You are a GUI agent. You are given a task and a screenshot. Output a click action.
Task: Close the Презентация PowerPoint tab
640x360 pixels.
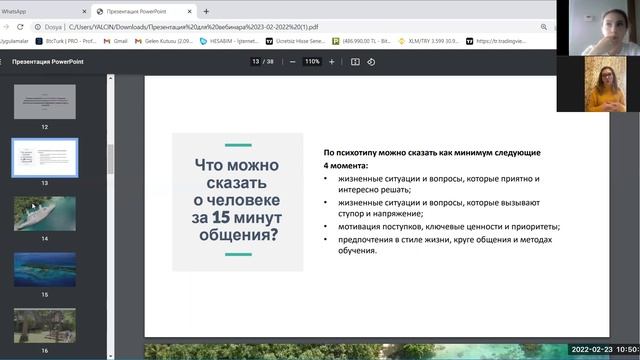point(189,11)
